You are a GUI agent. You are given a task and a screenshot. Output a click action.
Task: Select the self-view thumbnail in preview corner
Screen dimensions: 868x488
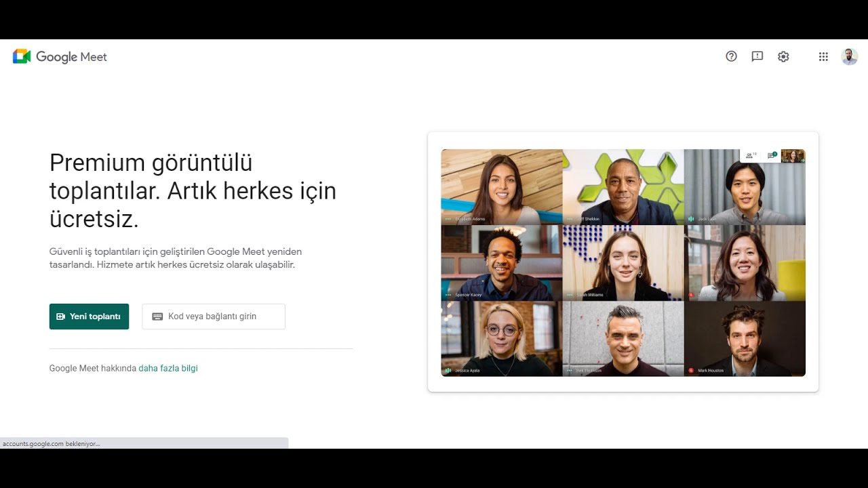[793, 156]
